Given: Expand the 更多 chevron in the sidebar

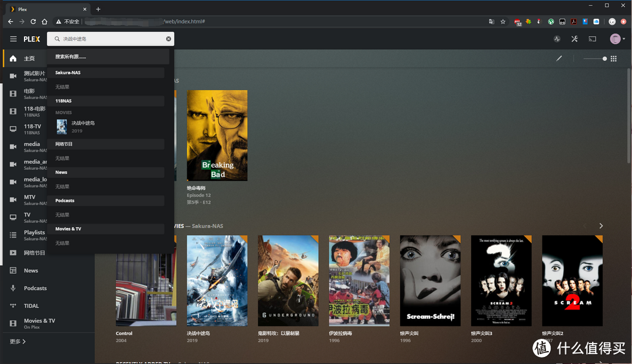Looking at the screenshot, I should [x=24, y=341].
